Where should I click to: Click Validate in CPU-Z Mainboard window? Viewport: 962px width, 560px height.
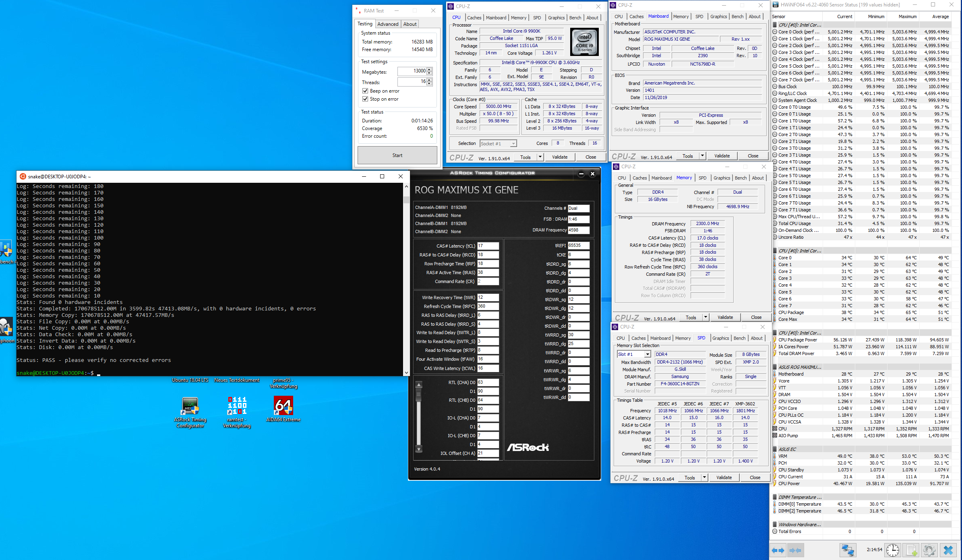722,156
